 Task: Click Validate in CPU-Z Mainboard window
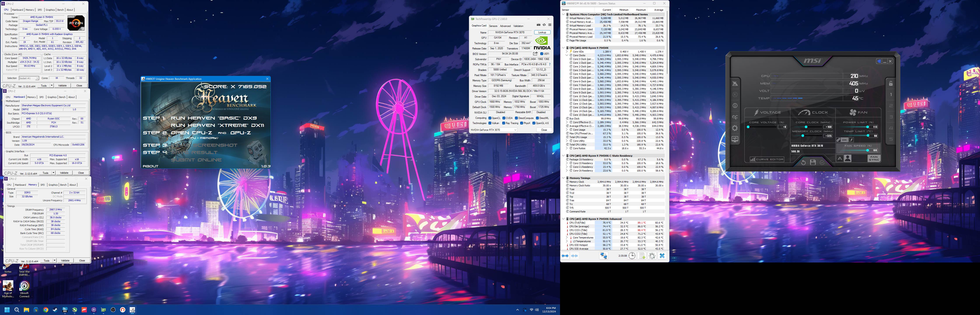(x=64, y=173)
